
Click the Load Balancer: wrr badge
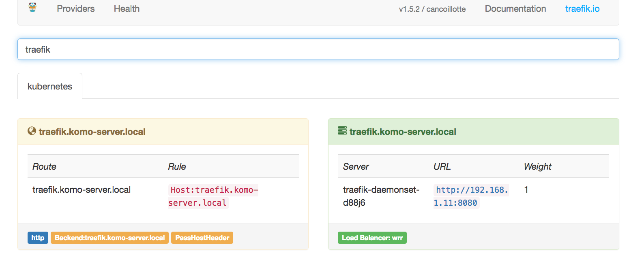click(372, 238)
